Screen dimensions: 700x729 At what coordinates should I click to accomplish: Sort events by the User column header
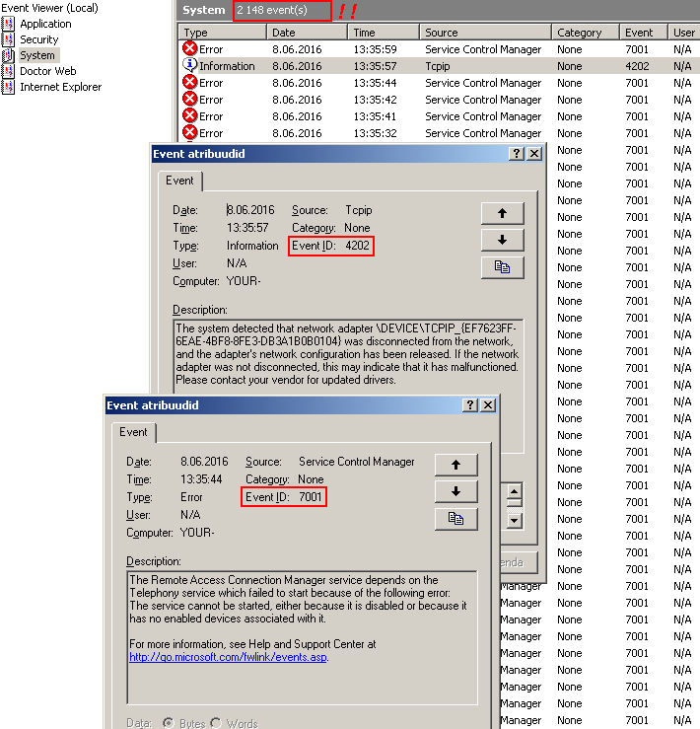pyautogui.click(x=683, y=33)
